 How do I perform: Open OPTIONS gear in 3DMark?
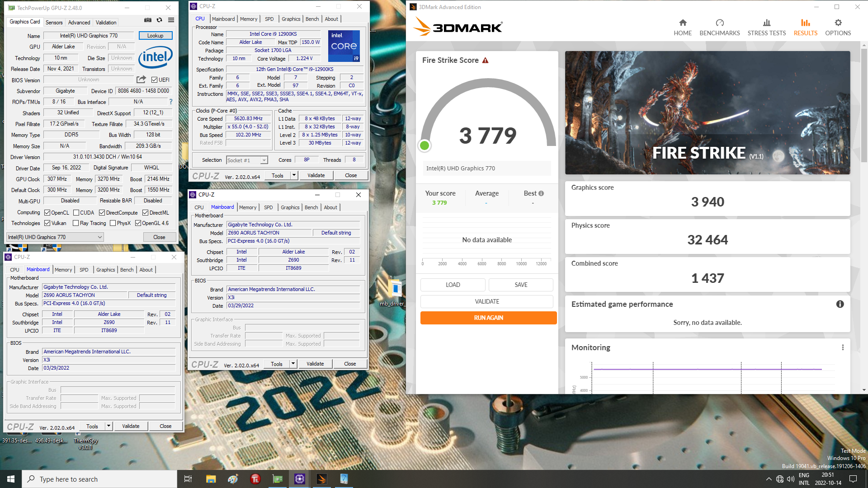pos(838,28)
